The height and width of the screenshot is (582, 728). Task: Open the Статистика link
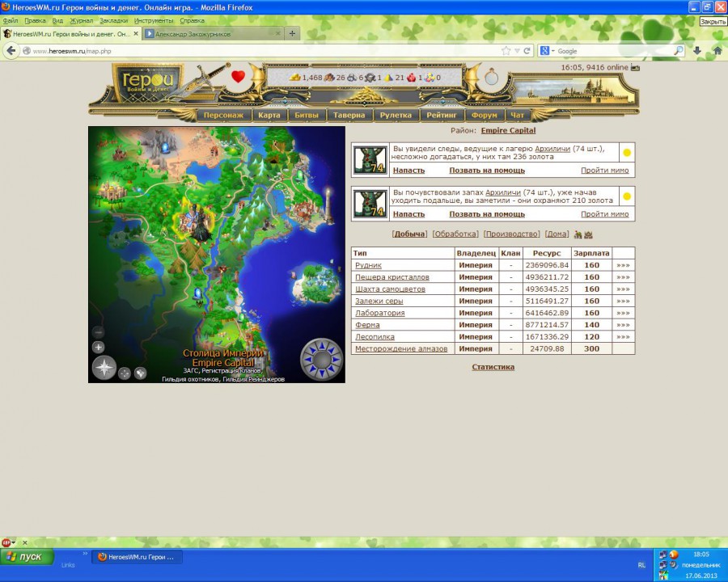[493, 367]
